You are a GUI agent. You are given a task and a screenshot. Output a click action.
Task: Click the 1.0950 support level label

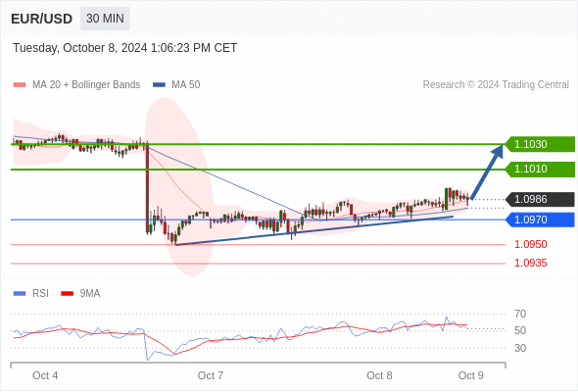[531, 244]
